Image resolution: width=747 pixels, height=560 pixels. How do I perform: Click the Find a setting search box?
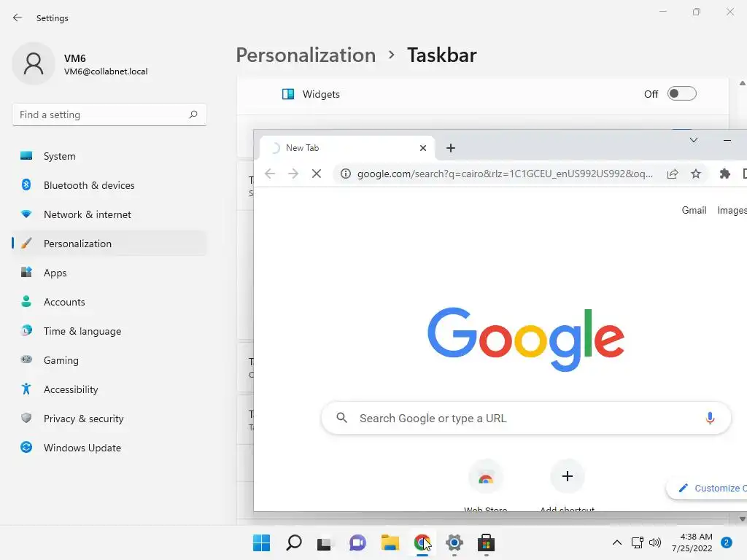pyautogui.click(x=109, y=114)
